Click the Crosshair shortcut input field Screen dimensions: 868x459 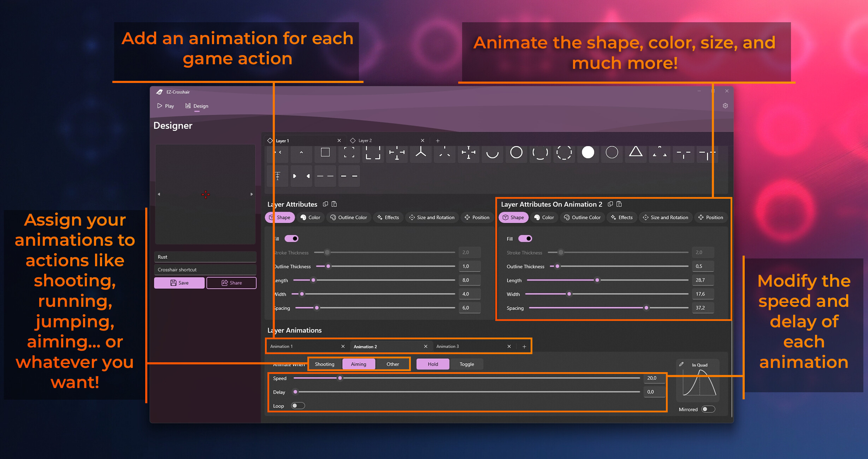click(205, 269)
